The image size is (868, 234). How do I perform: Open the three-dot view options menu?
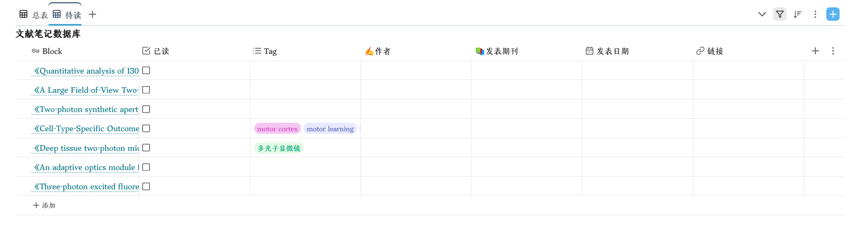pyautogui.click(x=815, y=14)
